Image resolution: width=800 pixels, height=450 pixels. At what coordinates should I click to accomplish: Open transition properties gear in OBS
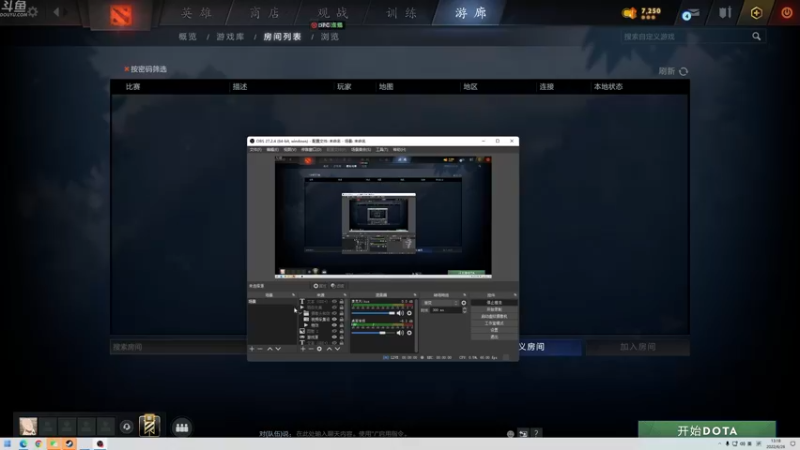tap(464, 303)
